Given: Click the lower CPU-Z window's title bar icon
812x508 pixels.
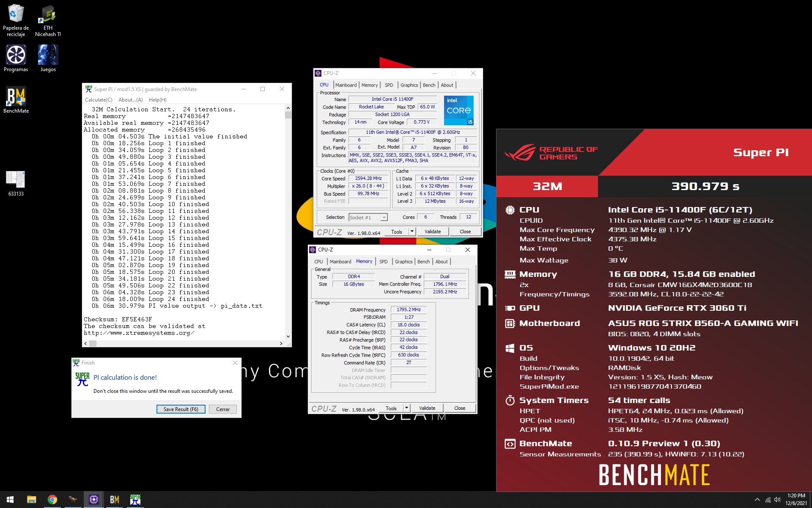Looking at the screenshot, I should (x=313, y=250).
